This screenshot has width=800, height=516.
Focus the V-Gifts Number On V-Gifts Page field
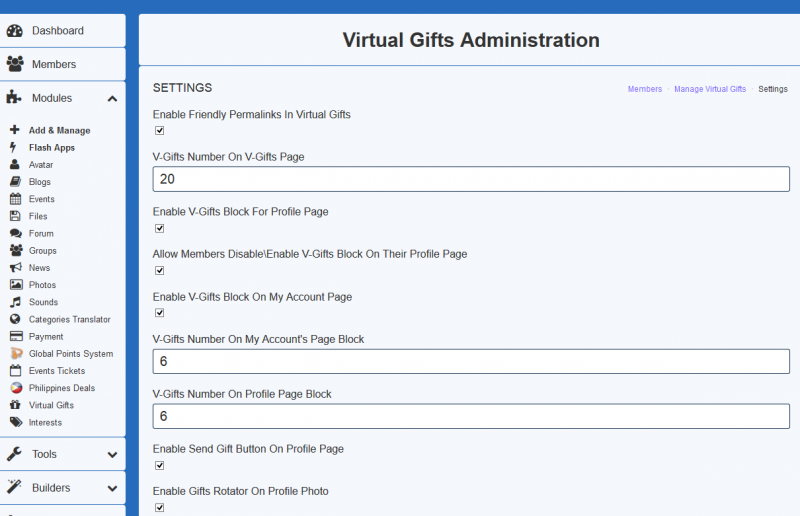pyautogui.click(x=471, y=179)
